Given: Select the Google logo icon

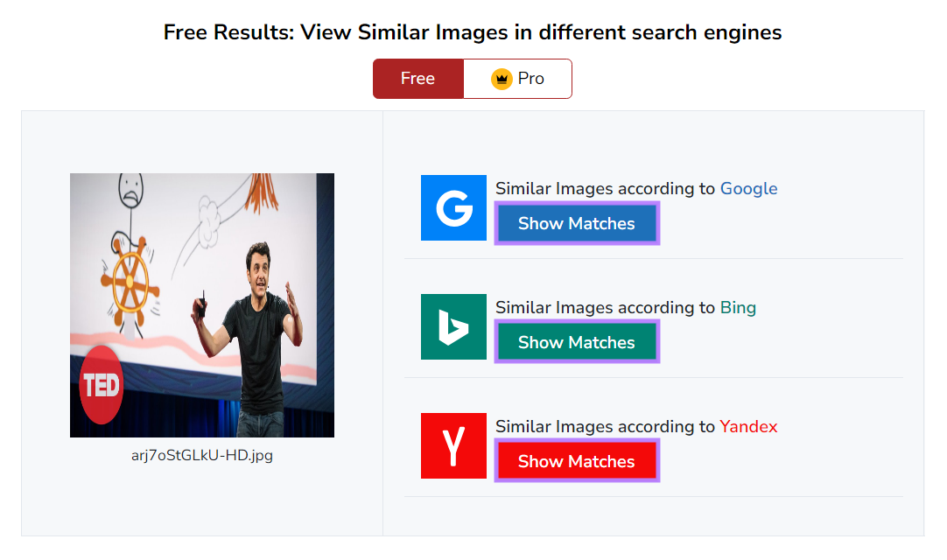Looking at the screenshot, I should [x=453, y=207].
